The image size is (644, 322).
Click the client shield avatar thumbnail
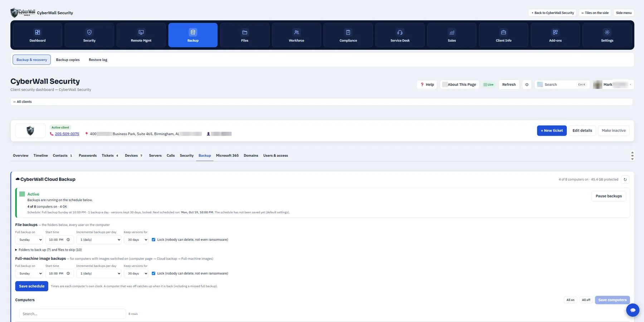[30, 131]
